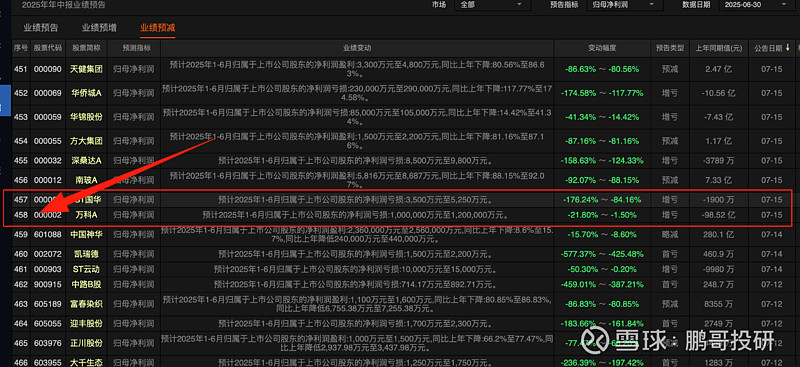
Task: Click the 序号 column header
Action: (x=21, y=48)
